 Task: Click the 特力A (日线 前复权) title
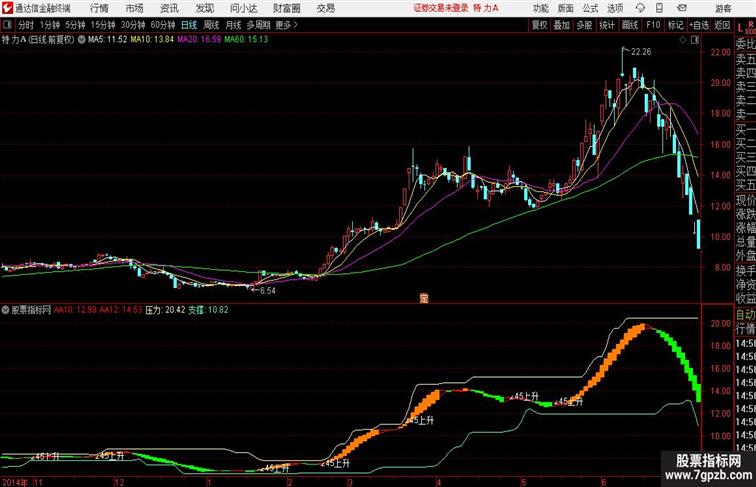click(x=38, y=40)
